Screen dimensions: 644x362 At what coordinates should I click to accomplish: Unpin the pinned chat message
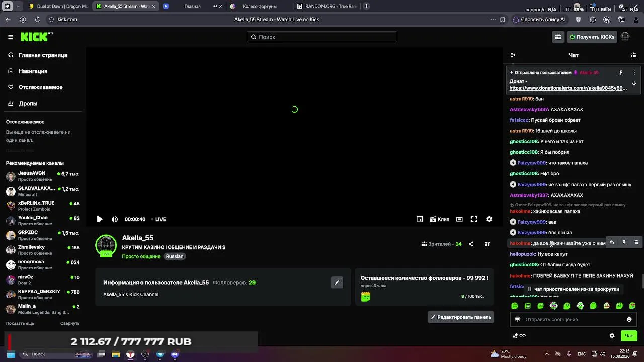point(621,72)
